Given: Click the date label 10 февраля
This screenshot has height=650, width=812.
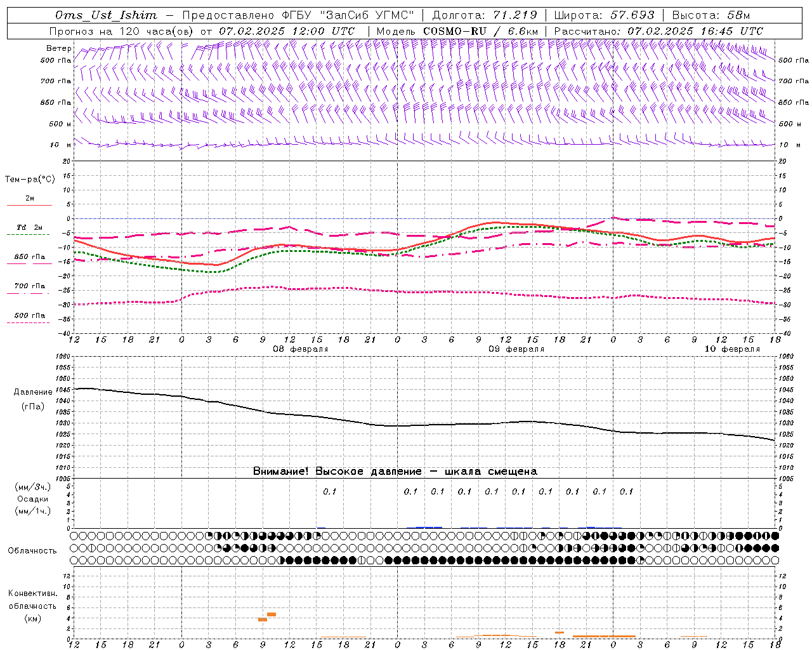Looking at the screenshot, I should pos(732,349).
